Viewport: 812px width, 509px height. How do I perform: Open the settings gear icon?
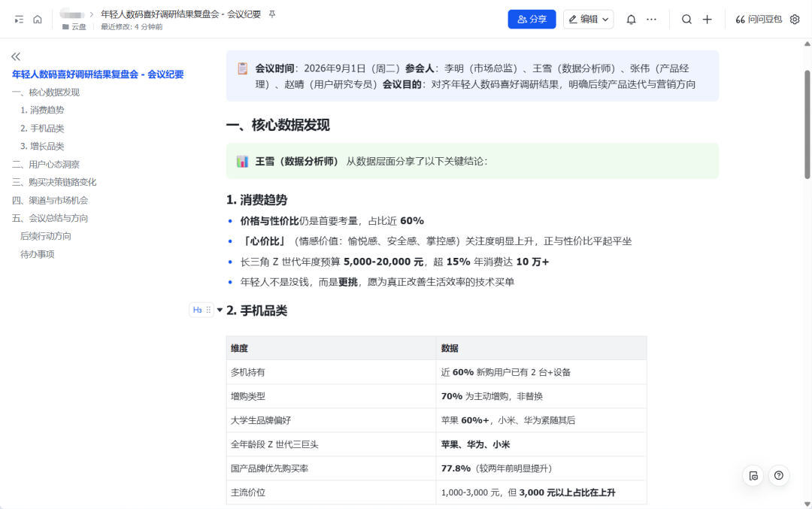(x=795, y=19)
